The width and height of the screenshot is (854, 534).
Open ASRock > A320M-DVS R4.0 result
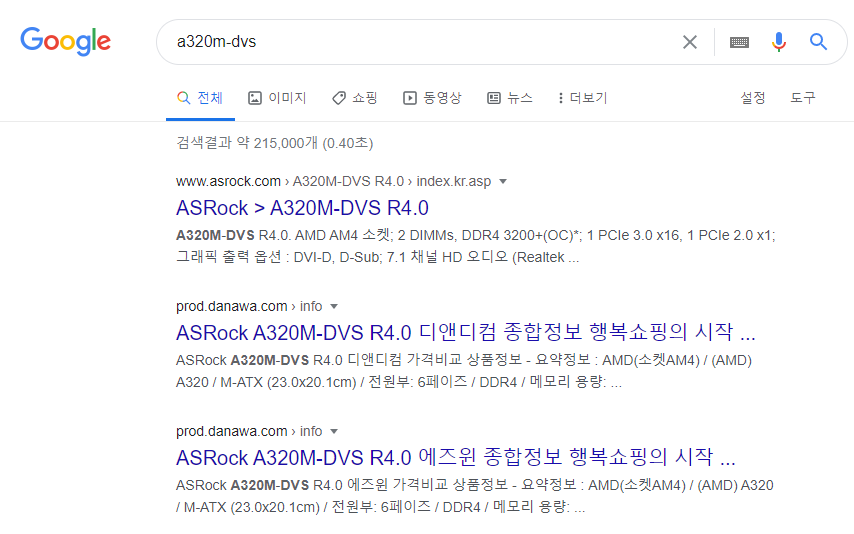pyautogui.click(x=302, y=208)
